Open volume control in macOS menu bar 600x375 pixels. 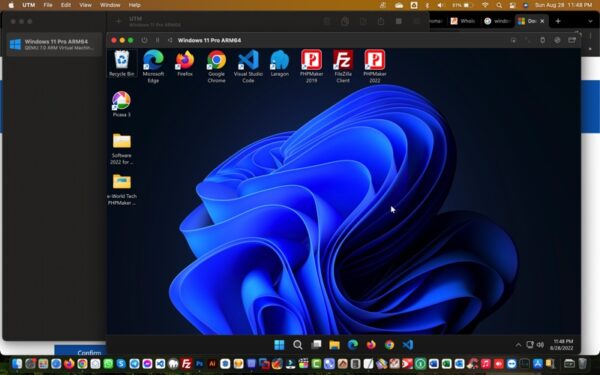tap(440, 5)
